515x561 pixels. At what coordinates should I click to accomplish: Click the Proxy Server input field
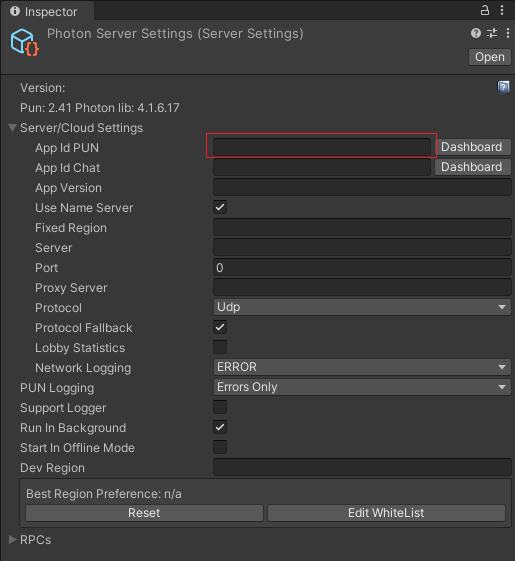click(x=362, y=287)
